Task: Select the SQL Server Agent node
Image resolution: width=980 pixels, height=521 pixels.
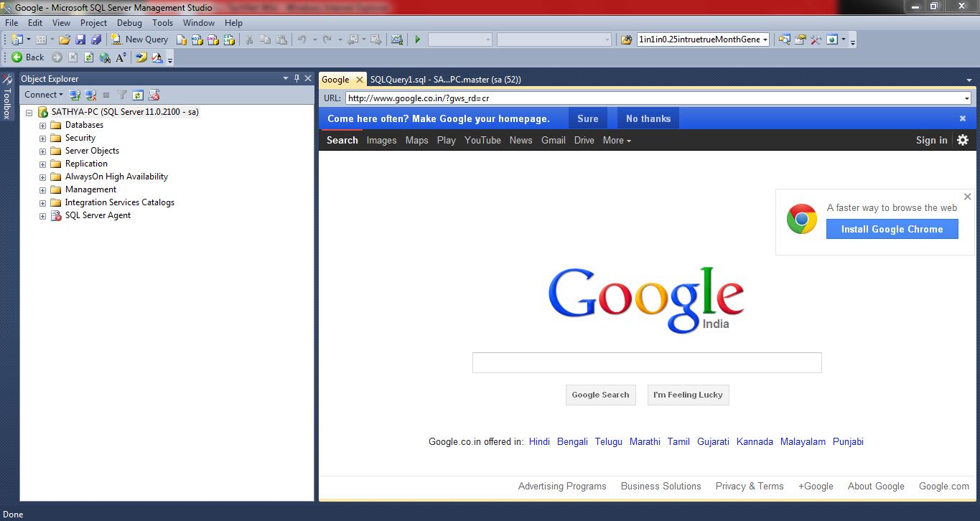Action: pos(98,215)
